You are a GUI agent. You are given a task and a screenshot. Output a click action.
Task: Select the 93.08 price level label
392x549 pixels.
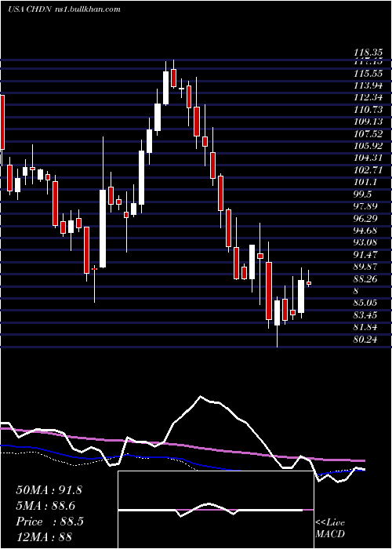tap(365, 242)
